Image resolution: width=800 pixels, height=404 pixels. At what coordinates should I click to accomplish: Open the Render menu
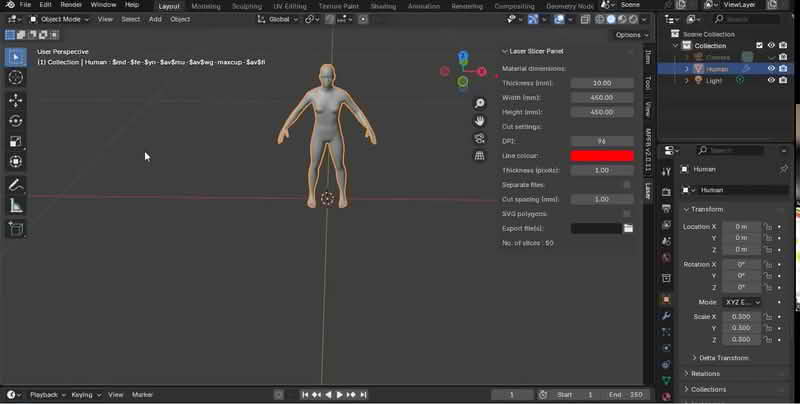tap(71, 5)
